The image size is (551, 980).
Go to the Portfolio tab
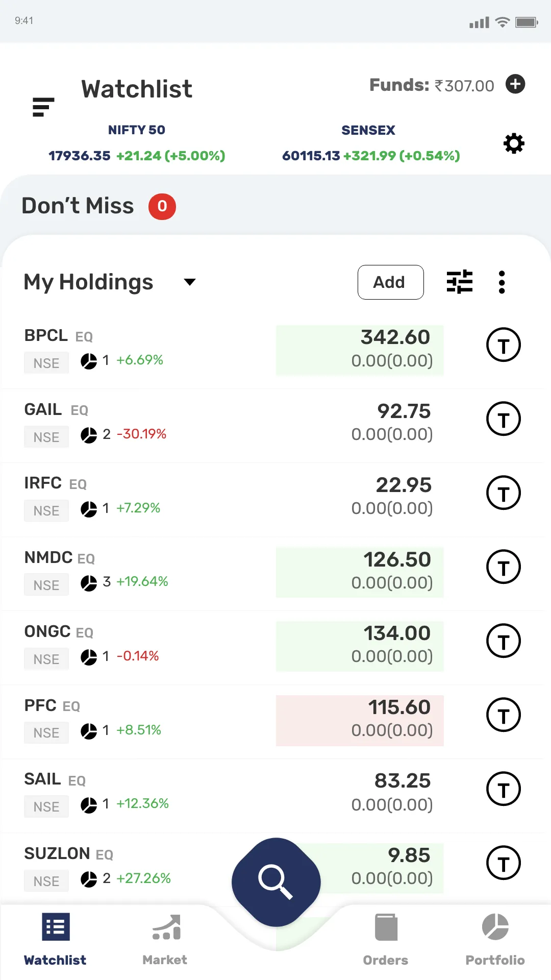coord(495,939)
